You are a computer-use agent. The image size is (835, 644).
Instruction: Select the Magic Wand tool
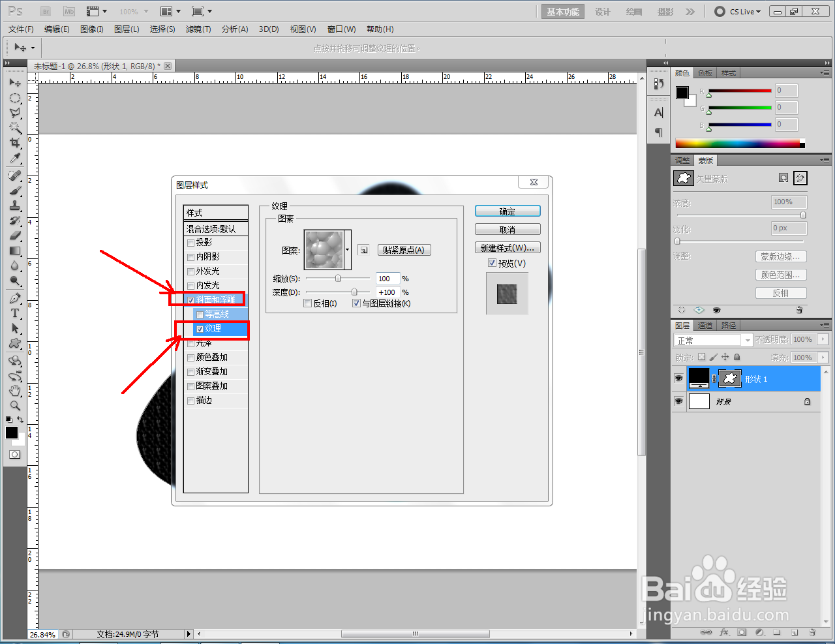(x=15, y=128)
